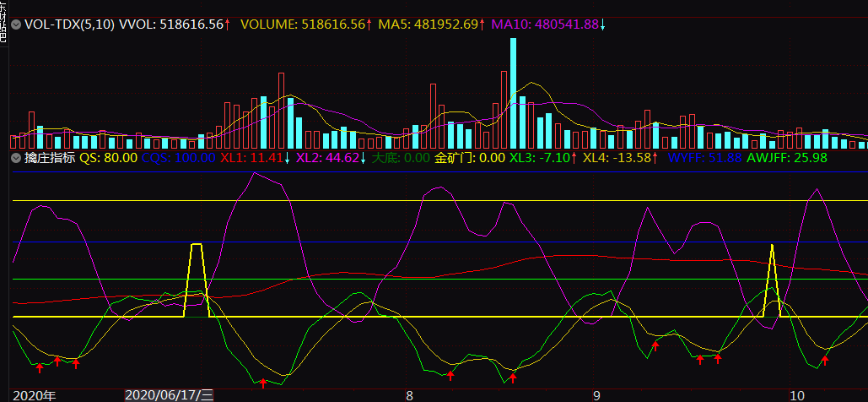Open the 擒庄指标 indicator title
This screenshot has width=868, height=402.
tap(50, 158)
